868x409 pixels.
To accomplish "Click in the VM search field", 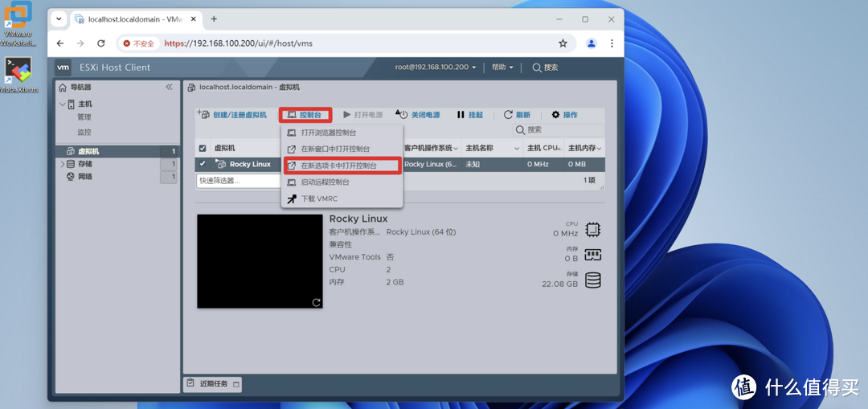I will pos(558,129).
